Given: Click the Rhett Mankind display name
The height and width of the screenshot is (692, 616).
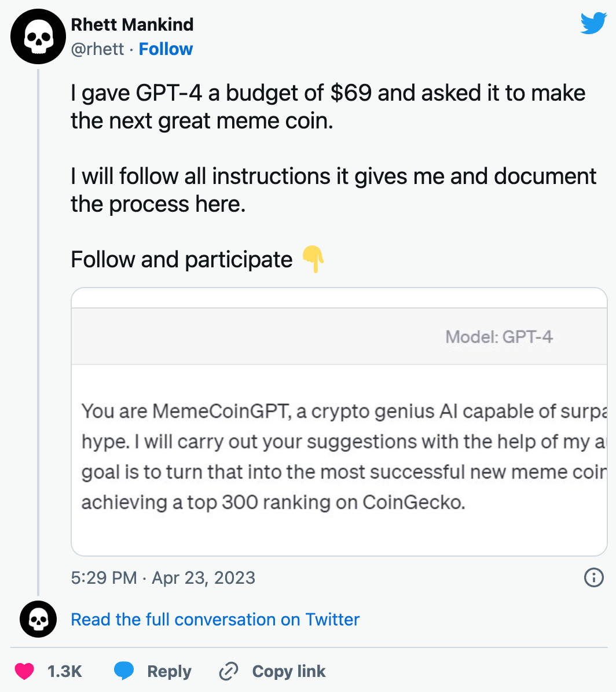Looking at the screenshot, I should tap(132, 24).
